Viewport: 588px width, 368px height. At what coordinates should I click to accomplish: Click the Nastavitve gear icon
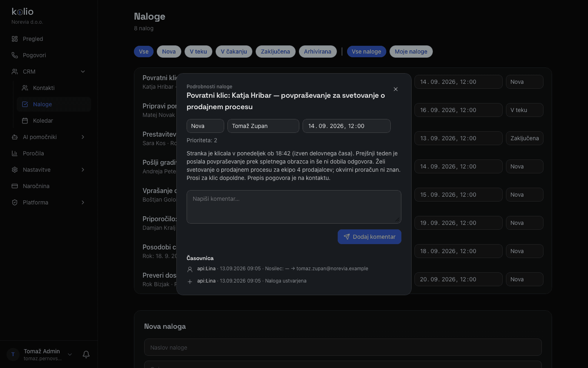(x=15, y=170)
